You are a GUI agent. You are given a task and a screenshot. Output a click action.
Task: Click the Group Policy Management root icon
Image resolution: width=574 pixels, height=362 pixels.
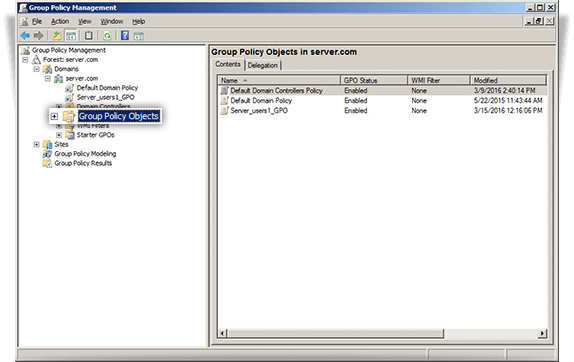pyautogui.click(x=26, y=50)
